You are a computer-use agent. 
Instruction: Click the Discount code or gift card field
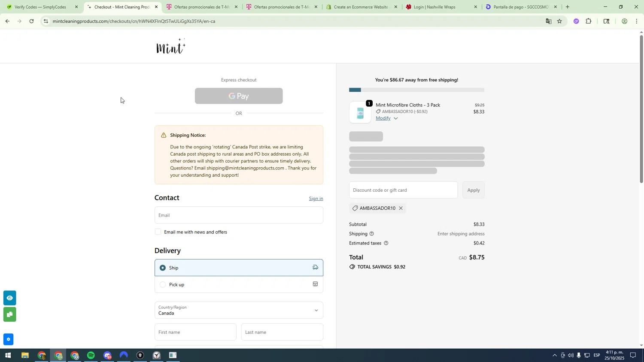point(403,190)
